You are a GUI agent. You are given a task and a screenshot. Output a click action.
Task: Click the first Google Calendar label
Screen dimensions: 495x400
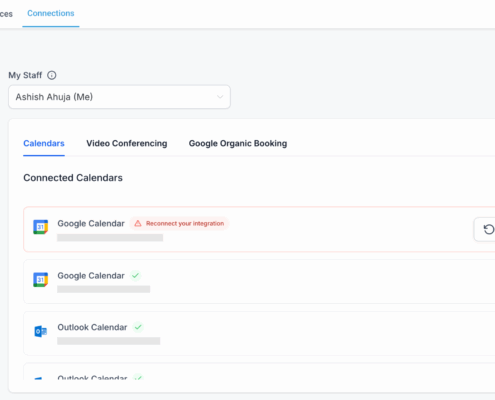[x=91, y=223]
